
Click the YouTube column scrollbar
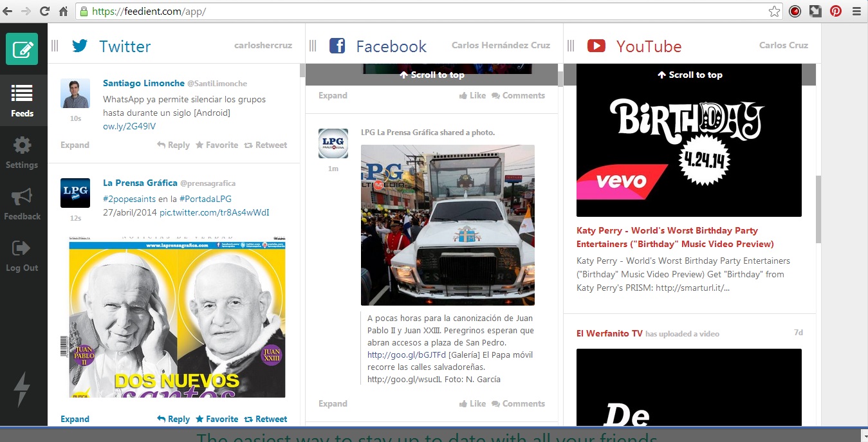click(818, 209)
